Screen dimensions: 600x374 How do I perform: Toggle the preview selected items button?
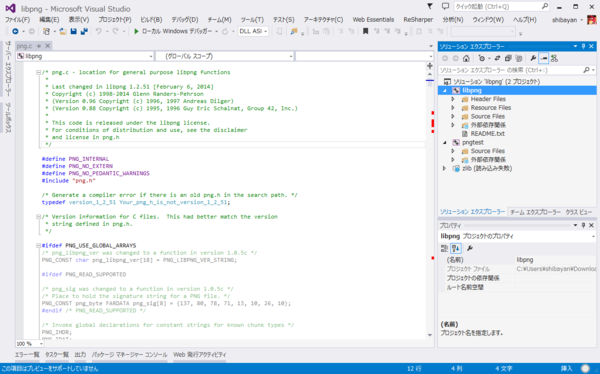[543, 58]
